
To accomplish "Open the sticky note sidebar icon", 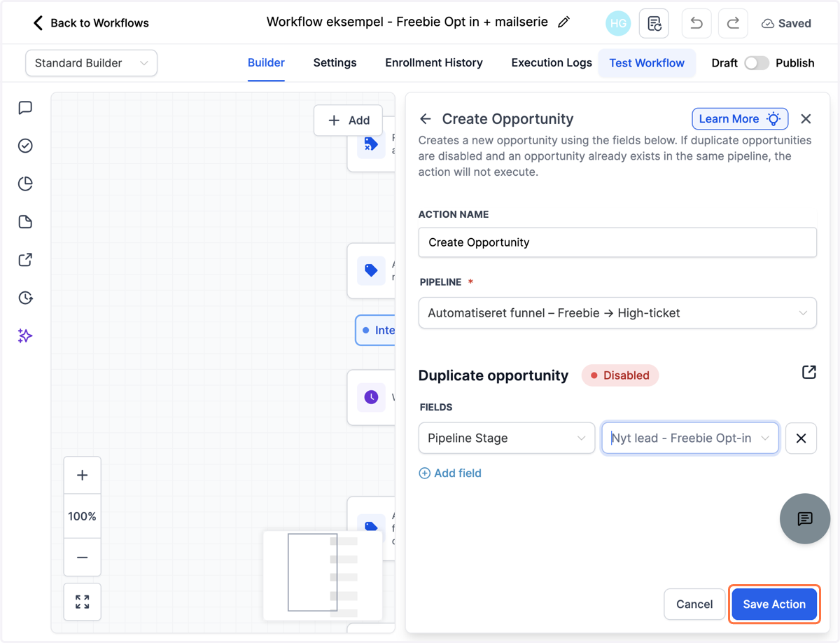I will coord(25,222).
